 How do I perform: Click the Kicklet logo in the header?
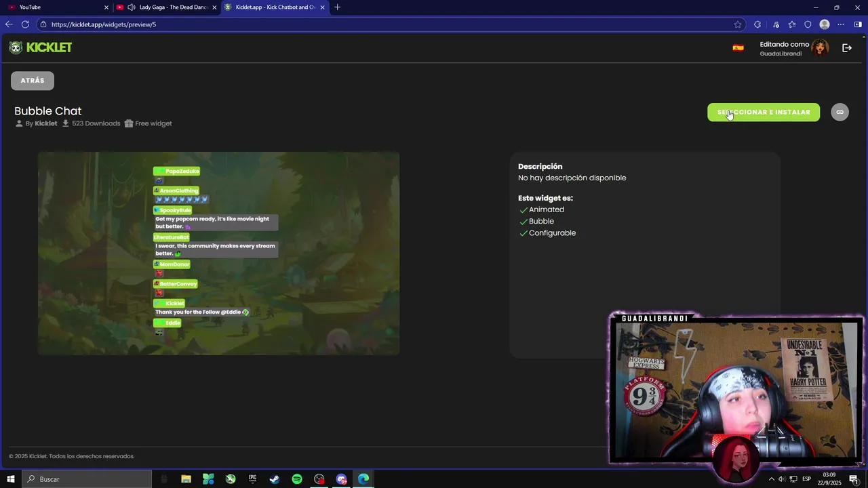point(40,47)
